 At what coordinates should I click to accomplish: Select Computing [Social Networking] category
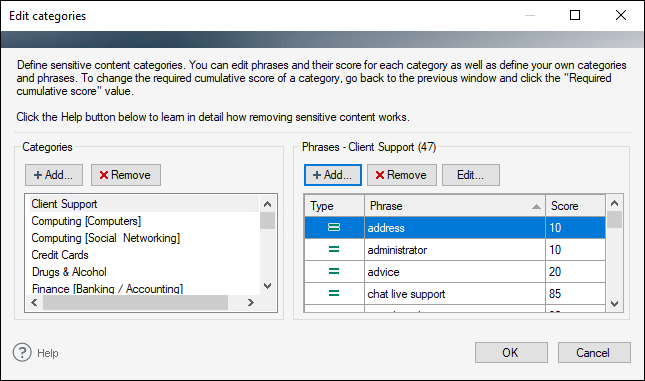tap(143, 238)
